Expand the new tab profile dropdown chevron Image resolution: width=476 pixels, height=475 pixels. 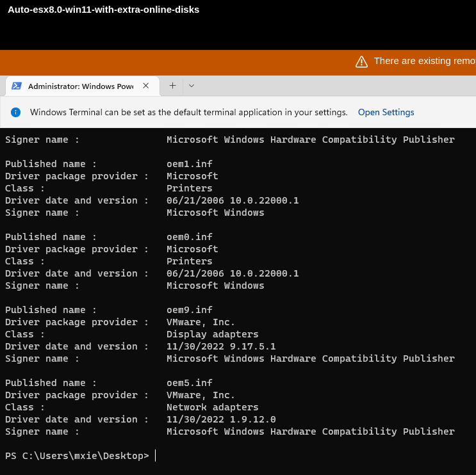click(191, 86)
